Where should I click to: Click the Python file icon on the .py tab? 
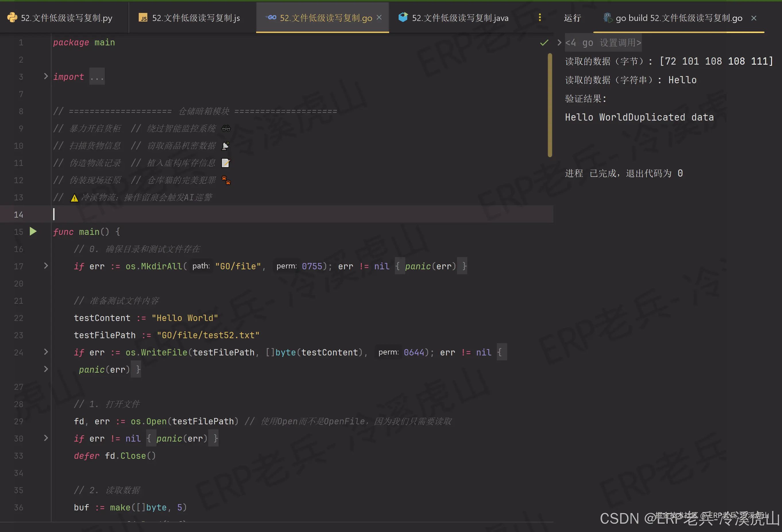tap(12, 18)
